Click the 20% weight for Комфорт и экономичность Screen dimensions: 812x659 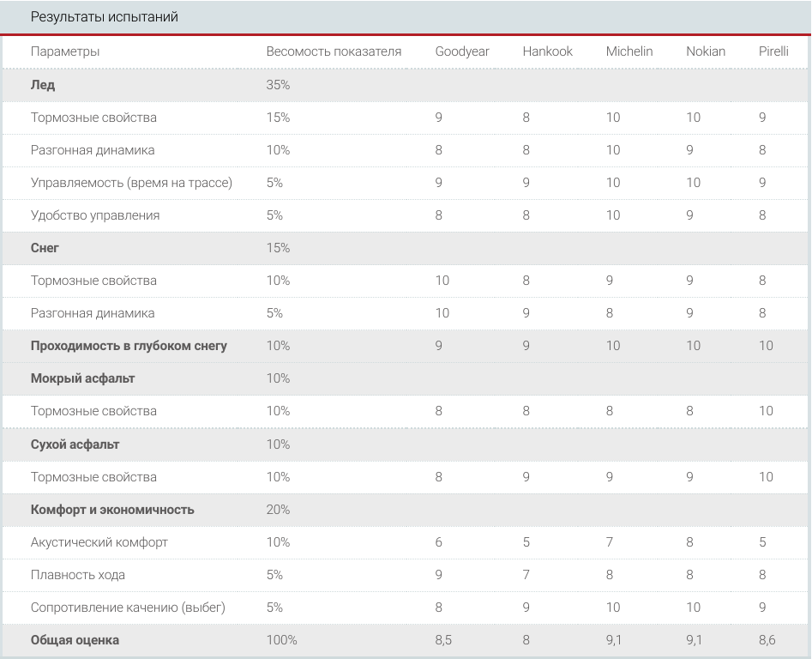click(x=278, y=510)
